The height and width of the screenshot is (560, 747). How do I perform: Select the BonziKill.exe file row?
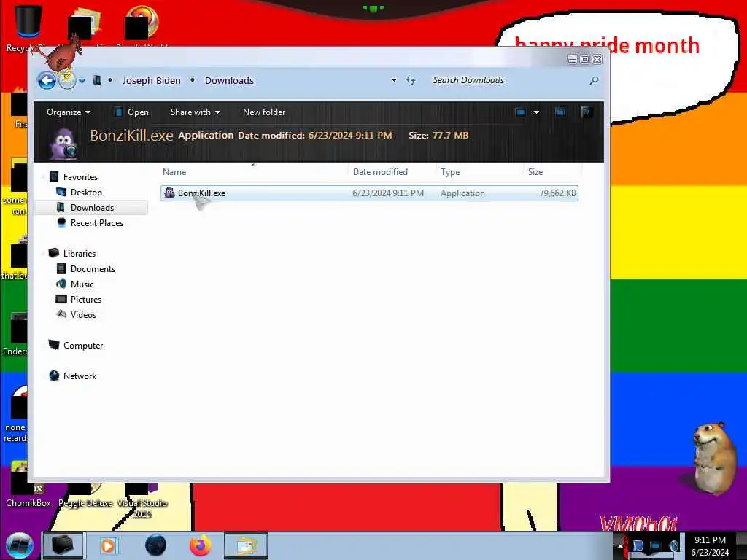[369, 192]
